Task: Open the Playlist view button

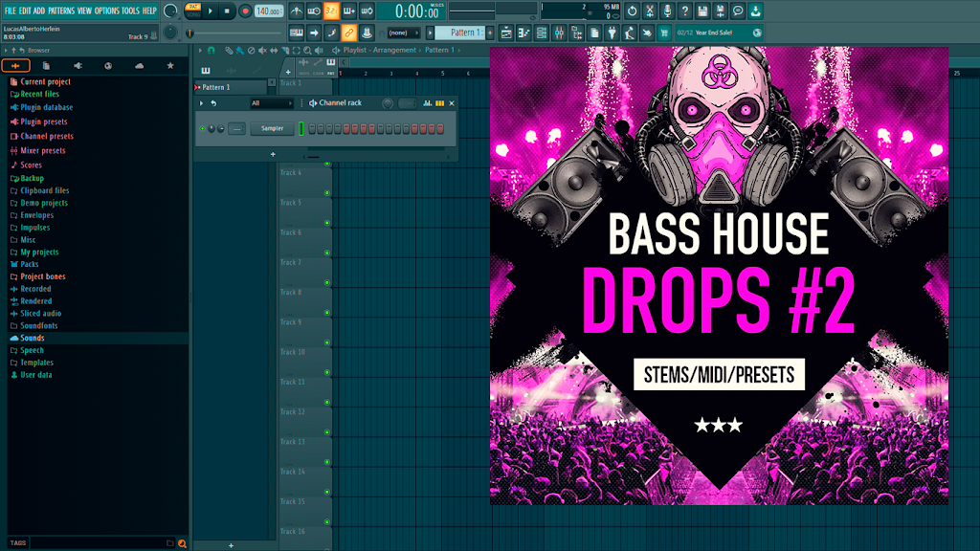Action: tap(506, 33)
